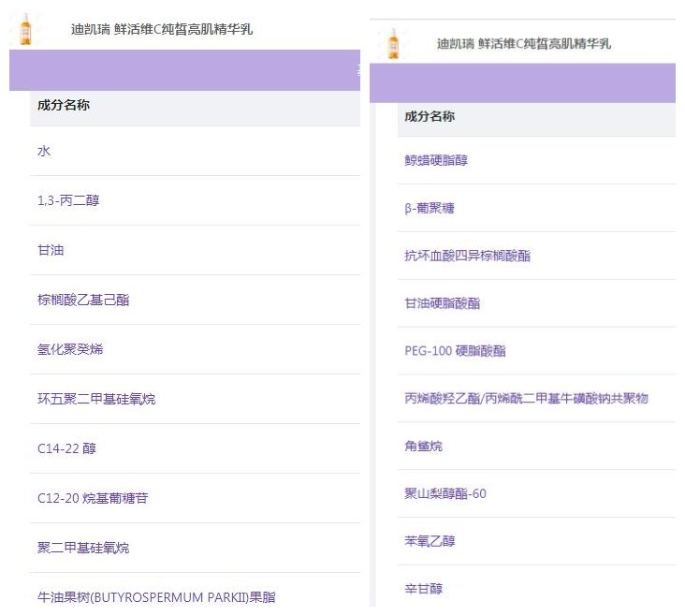This screenshot has height=616, width=685.
Task: Open the 水 ingredient entry
Action: [x=43, y=151]
